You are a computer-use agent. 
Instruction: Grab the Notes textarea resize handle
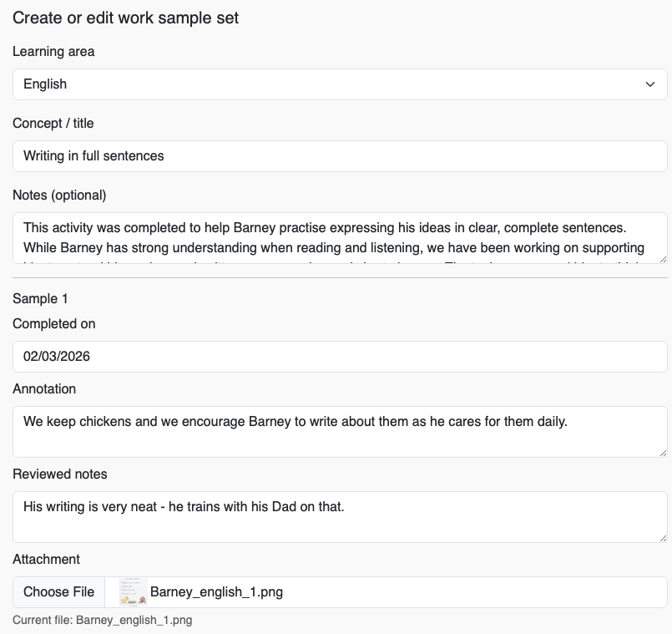(x=662, y=258)
